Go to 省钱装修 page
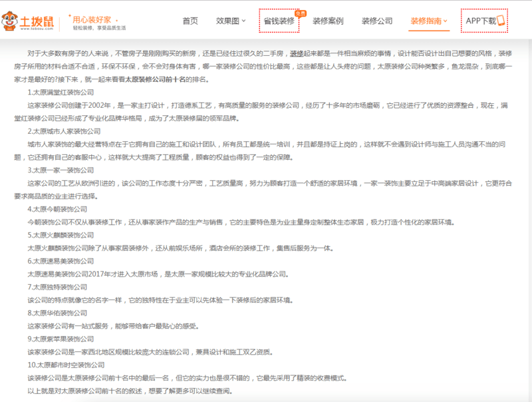 point(279,21)
